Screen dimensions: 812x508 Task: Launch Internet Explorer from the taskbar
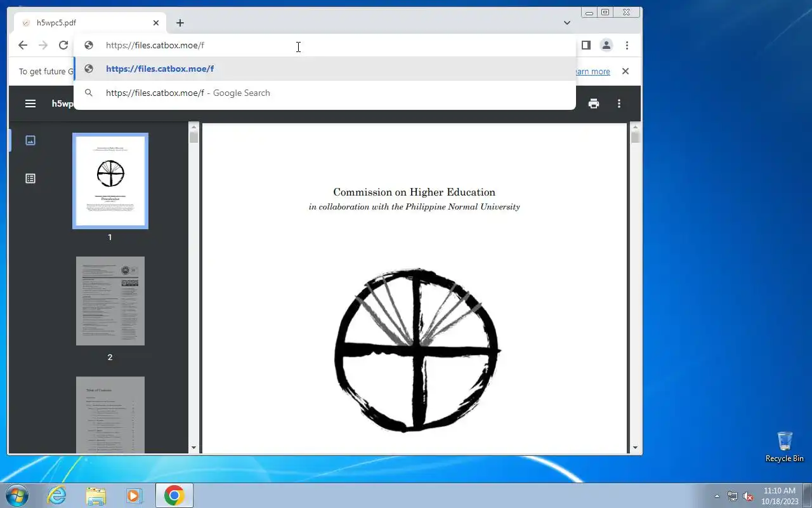tap(57, 495)
